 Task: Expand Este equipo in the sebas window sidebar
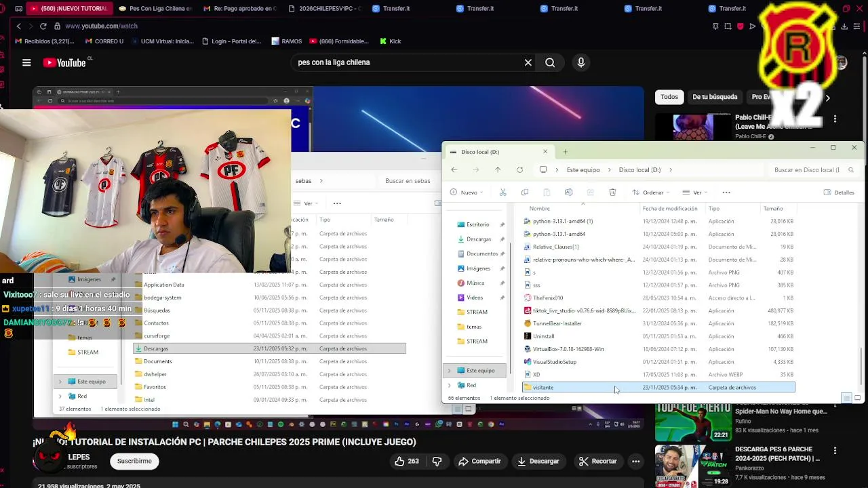tap(60, 382)
